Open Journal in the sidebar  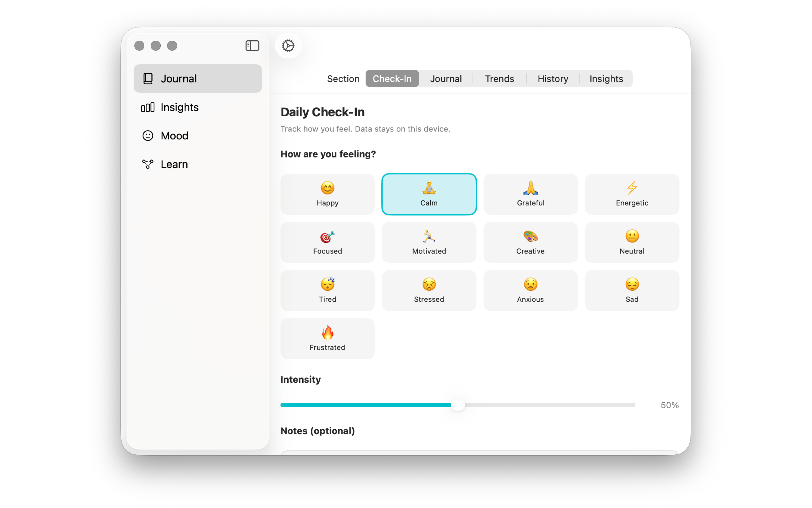[198, 79]
